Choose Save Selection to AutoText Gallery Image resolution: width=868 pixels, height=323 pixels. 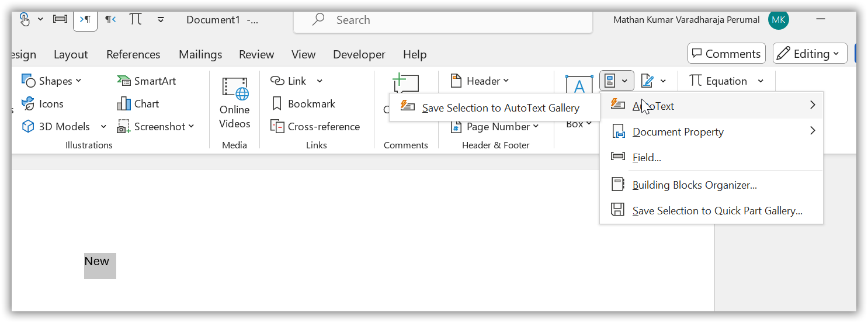(500, 108)
